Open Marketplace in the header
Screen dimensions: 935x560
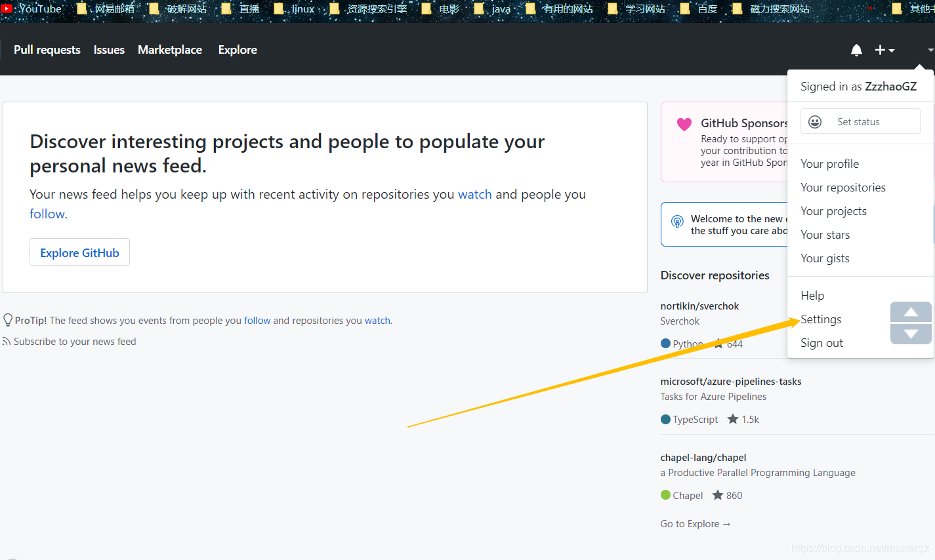coord(170,50)
